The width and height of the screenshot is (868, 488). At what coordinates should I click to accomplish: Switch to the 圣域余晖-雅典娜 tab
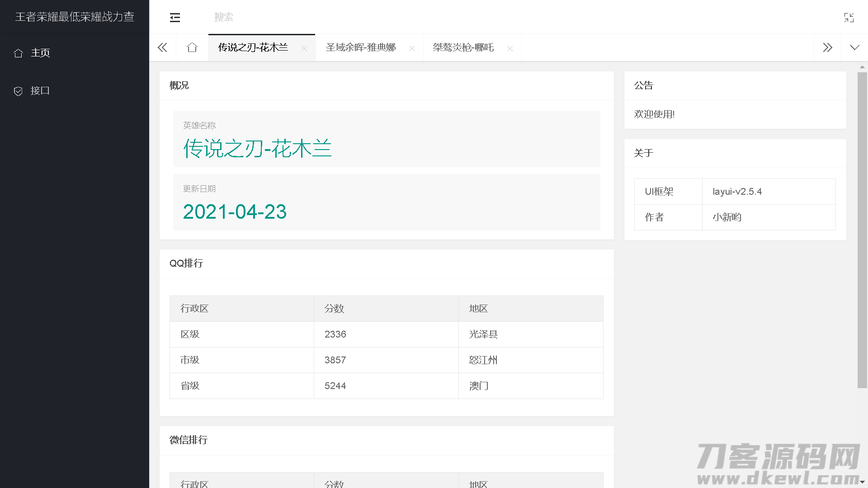coord(360,47)
